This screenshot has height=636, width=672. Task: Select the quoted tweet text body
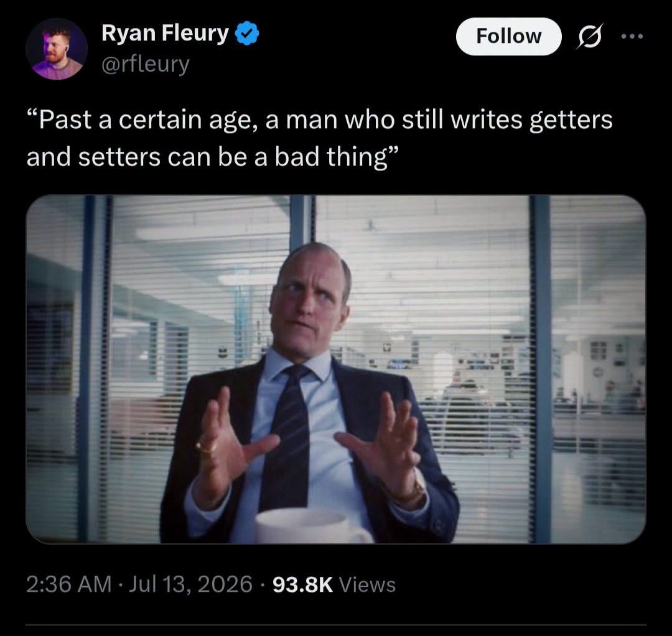click(x=319, y=138)
